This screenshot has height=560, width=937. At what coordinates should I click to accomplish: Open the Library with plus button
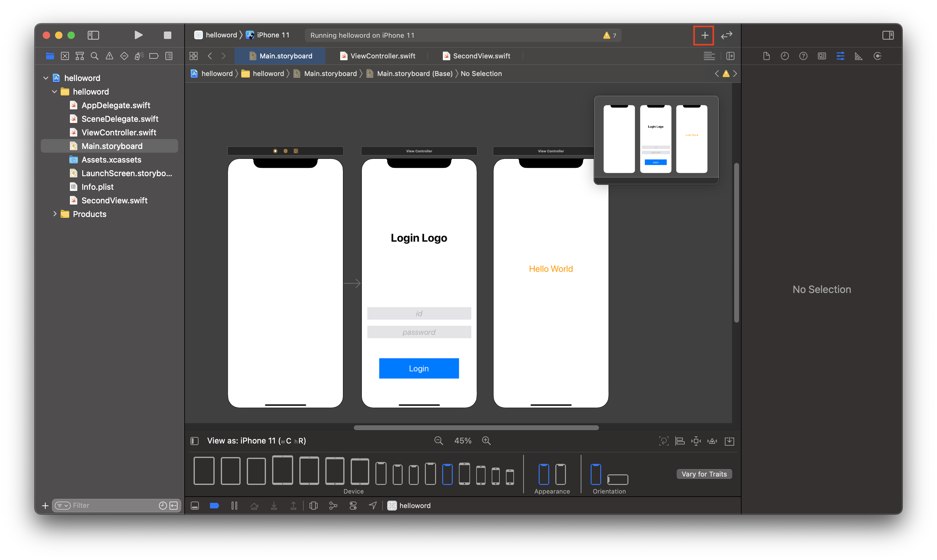click(704, 35)
